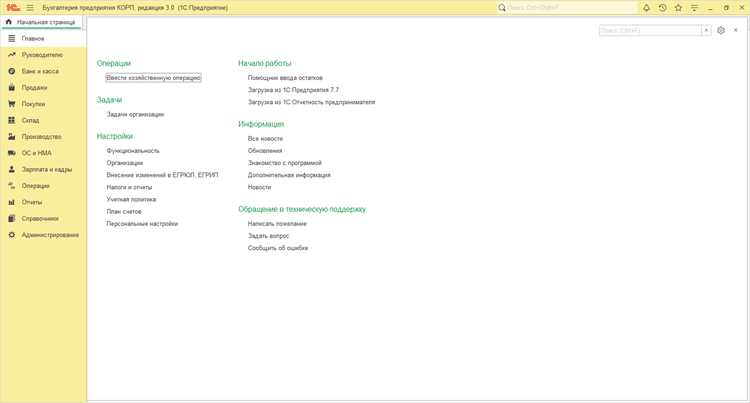
Task: Open the notifications bell icon
Action: (x=646, y=8)
